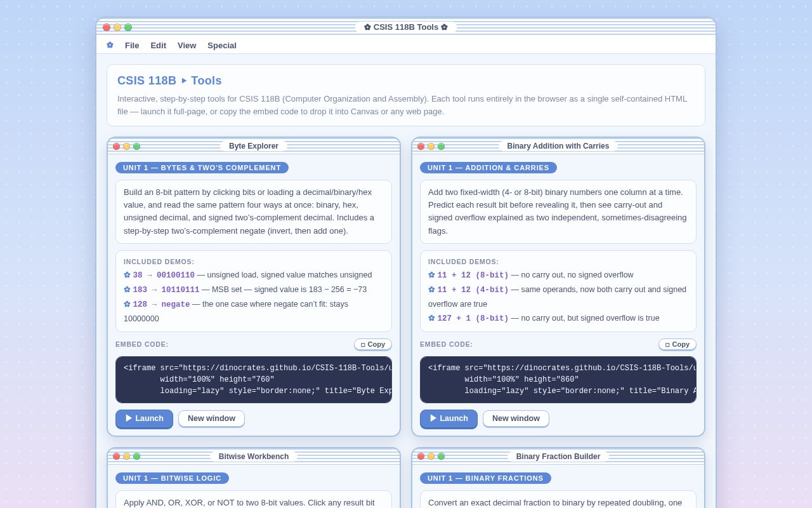Screen dimensions: 812x508
Task: Click the 'UNIT 1 — BITWISE LOGIC' badge
Action: tap(172, 478)
